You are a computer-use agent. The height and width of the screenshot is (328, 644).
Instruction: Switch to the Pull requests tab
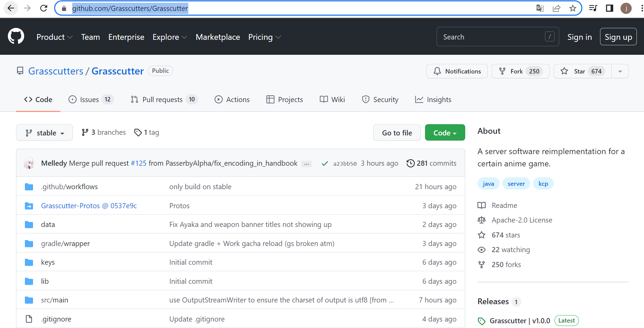click(x=164, y=99)
